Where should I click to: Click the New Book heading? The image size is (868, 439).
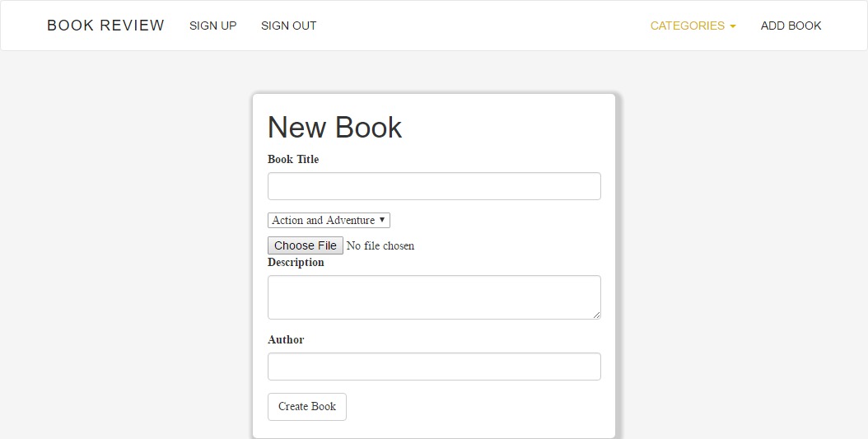click(x=334, y=128)
